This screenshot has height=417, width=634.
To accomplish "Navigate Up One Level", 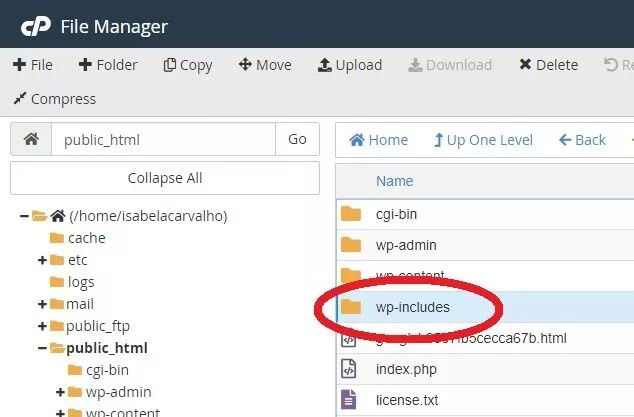I will (483, 140).
